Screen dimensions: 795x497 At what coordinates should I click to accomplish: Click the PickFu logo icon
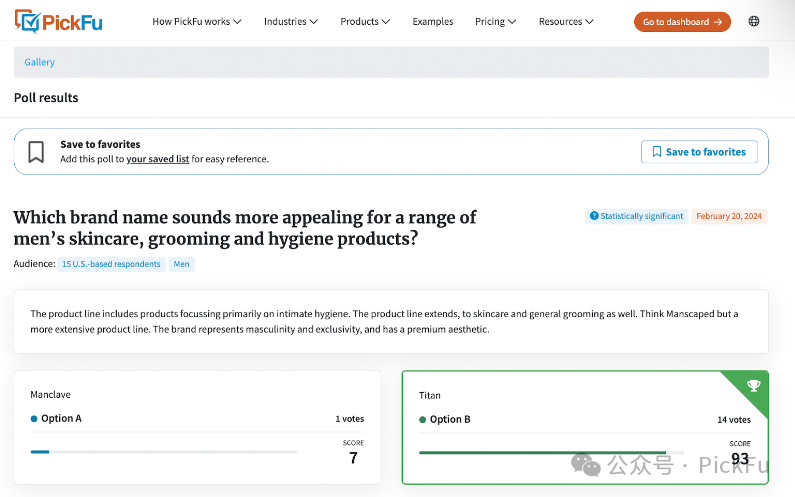point(28,21)
